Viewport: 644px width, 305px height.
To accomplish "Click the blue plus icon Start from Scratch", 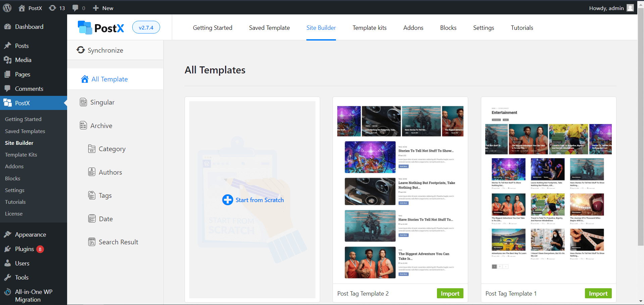I will pos(228,200).
